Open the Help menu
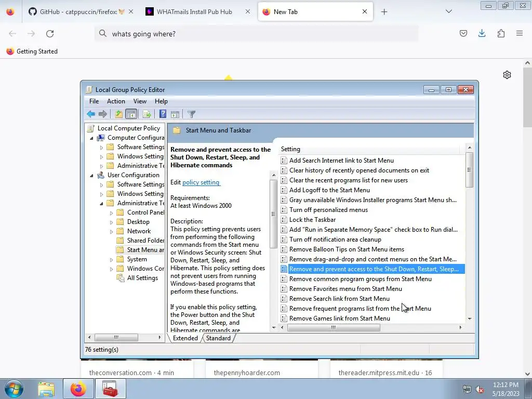This screenshot has height=399, width=532. [161, 101]
